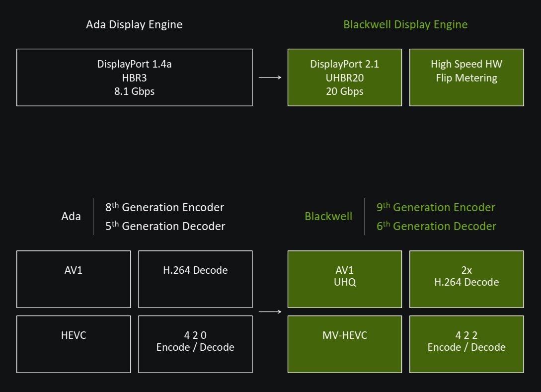Click the arrow between the codec box groups

(270, 312)
